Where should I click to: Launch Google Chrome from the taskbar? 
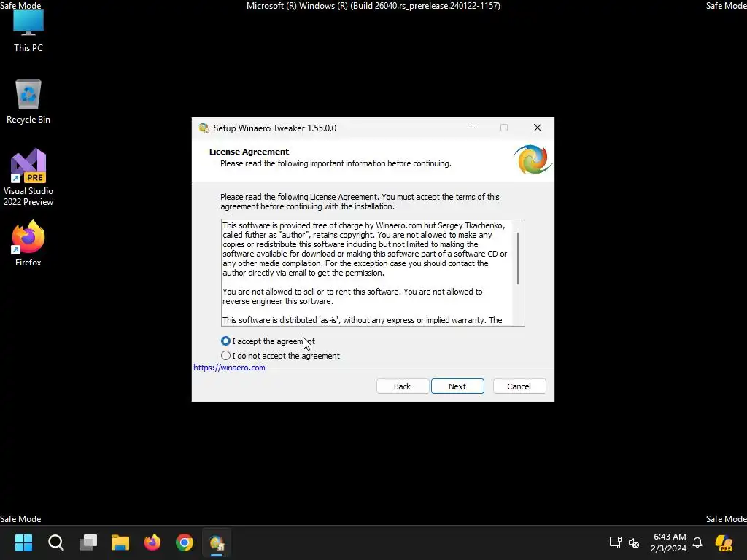(185, 542)
